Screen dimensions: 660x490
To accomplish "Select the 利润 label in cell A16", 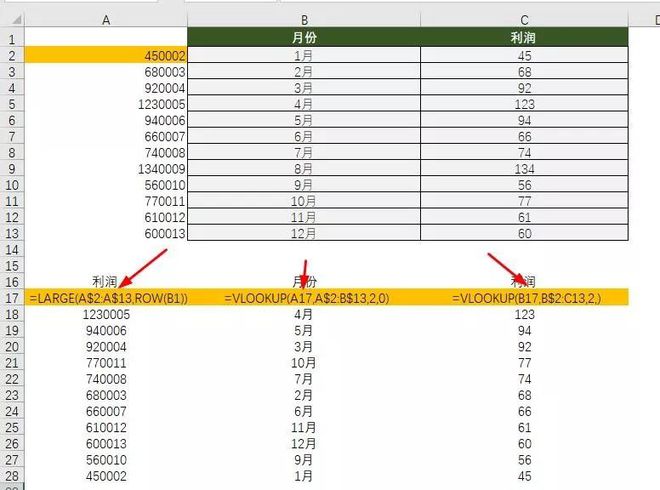I will 105,282.
